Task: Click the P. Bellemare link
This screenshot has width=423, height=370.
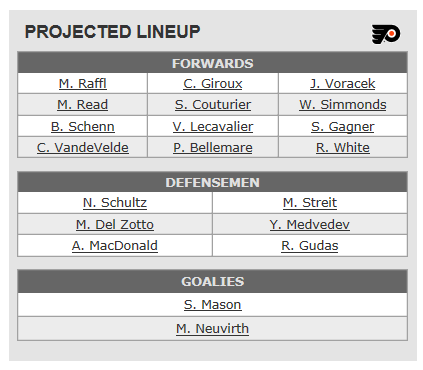Action: (x=213, y=147)
